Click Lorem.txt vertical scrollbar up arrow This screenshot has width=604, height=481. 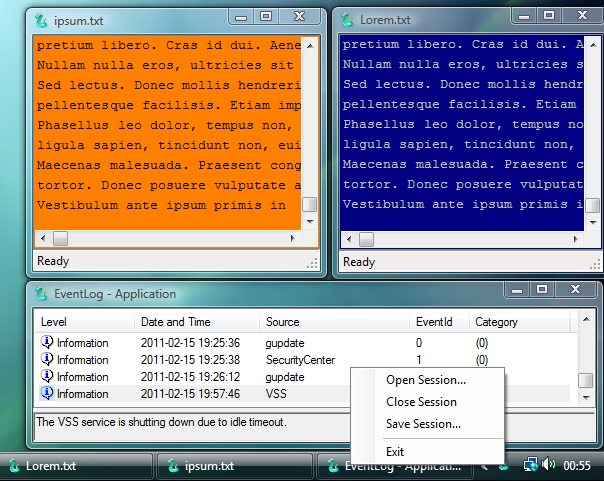(x=593, y=45)
